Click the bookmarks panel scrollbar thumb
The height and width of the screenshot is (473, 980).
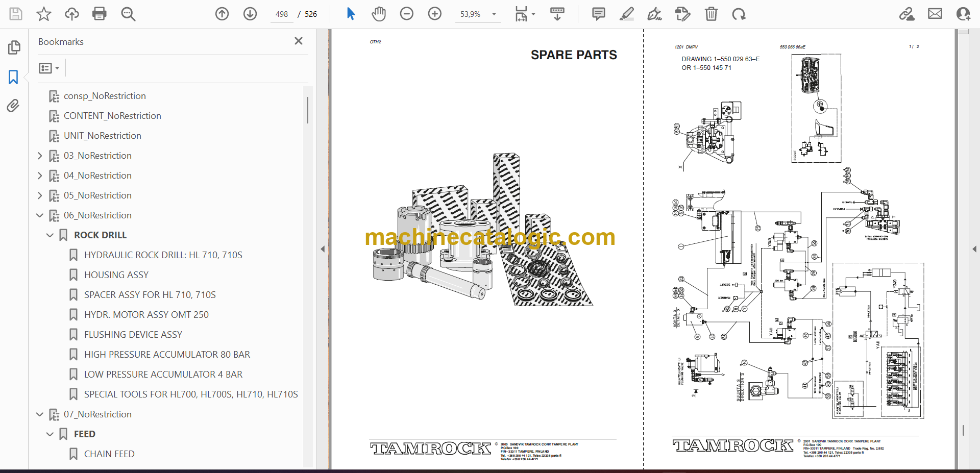[307, 110]
